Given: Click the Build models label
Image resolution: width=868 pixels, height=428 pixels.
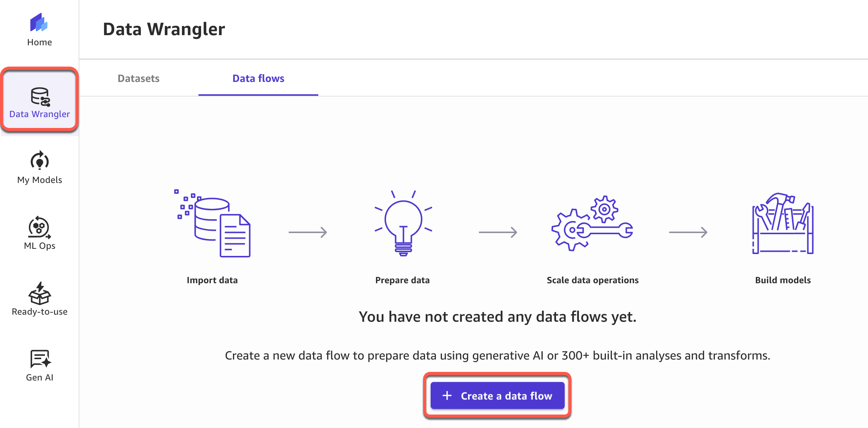Looking at the screenshot, I should pyautogui.click(x=783, y=280).
